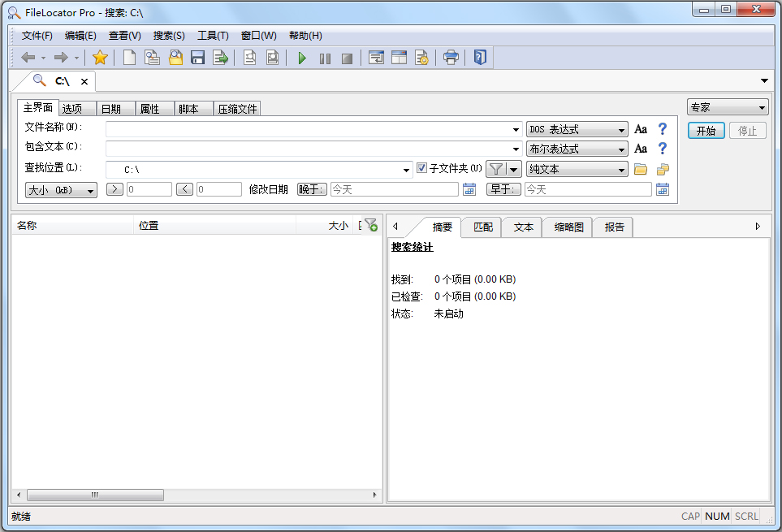Image resolution: width=782 pixels, height=532 pixels.
Task: Stop search with square stop icon
Action: click(347, 58)
